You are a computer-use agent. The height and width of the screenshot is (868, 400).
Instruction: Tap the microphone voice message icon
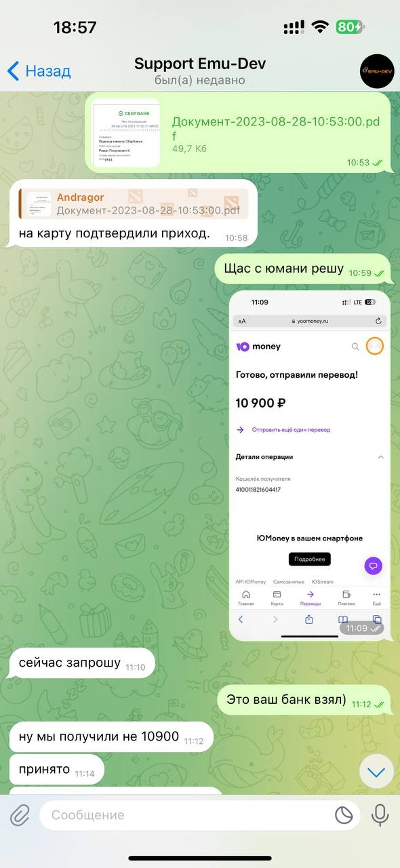click(380, 814)
